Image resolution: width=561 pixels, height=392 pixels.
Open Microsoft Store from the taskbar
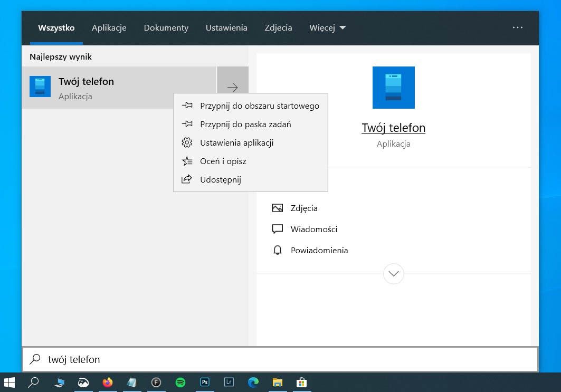pos(301,383)
